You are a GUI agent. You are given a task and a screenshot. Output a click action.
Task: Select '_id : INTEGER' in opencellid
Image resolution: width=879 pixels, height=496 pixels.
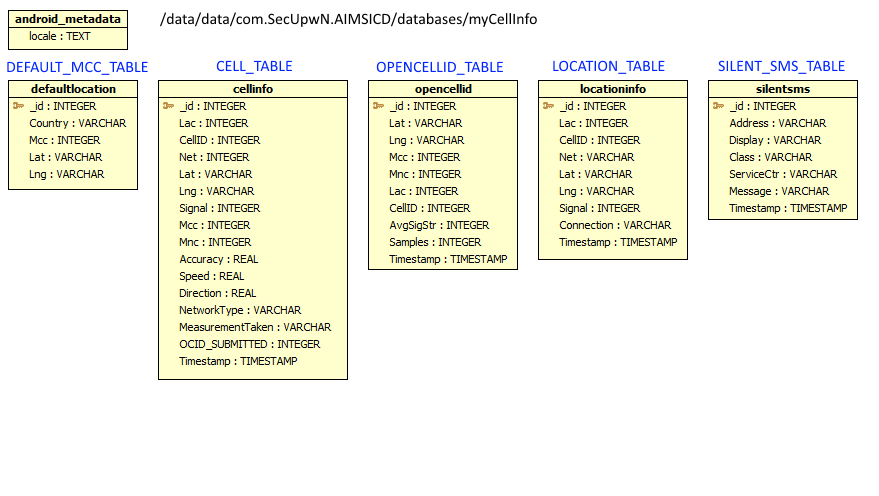point(423,106)
